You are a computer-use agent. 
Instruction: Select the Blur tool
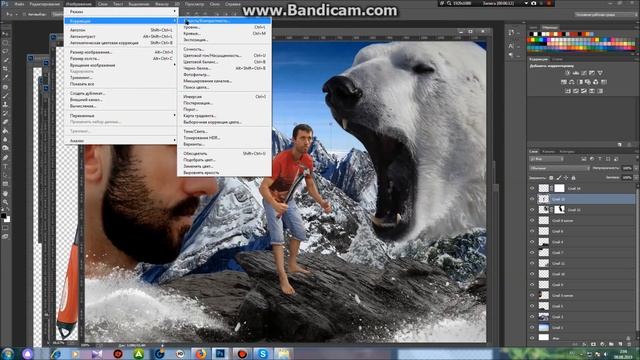point(5,139)
